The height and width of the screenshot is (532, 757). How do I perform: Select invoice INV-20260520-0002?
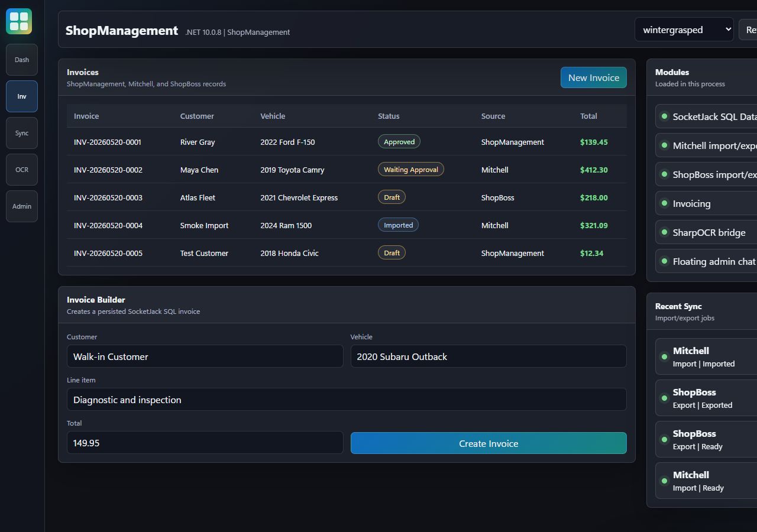coord(347,170)
